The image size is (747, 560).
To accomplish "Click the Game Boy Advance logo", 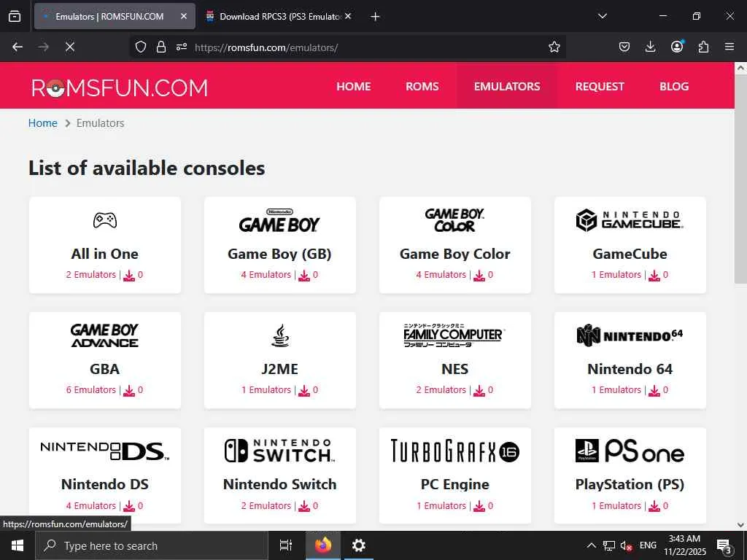I will [x=105, y=335].
